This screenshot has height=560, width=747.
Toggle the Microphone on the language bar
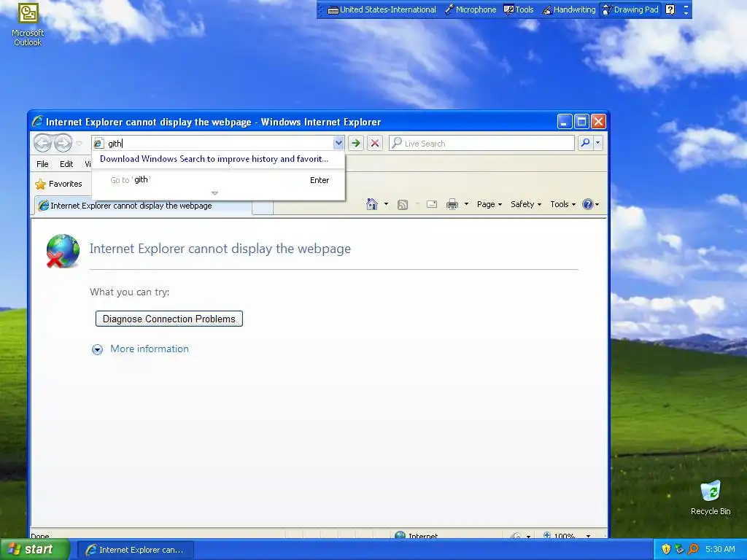point(471,9)
